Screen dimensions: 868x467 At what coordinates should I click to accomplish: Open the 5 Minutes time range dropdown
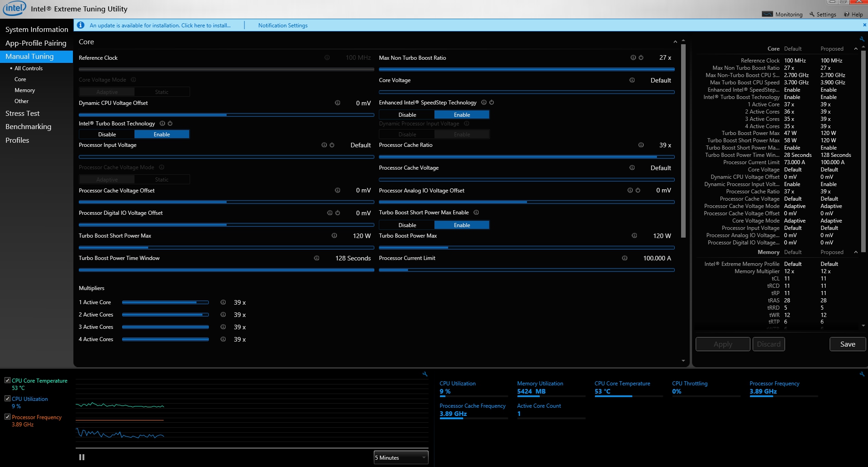pyautogui.click(x=401, y=457)
